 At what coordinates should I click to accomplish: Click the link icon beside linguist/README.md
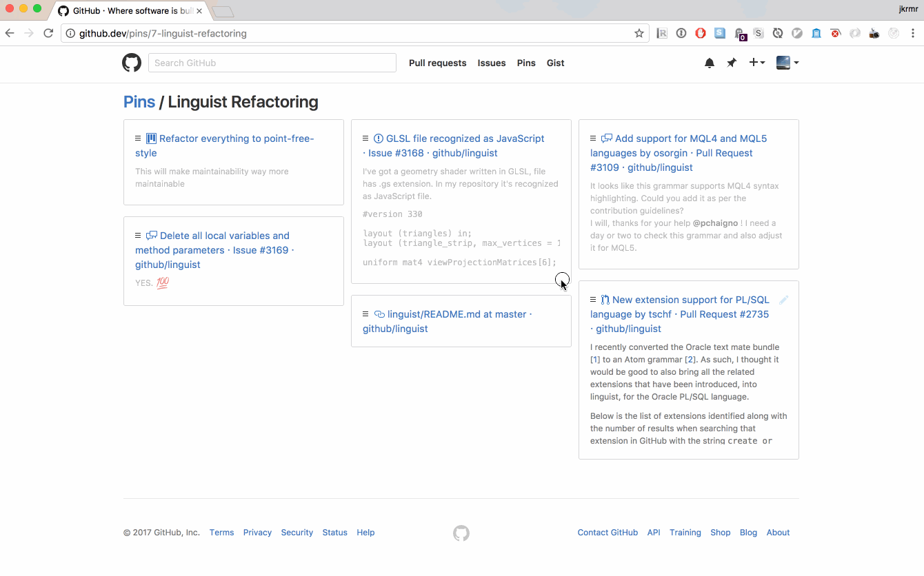[379, 314]
